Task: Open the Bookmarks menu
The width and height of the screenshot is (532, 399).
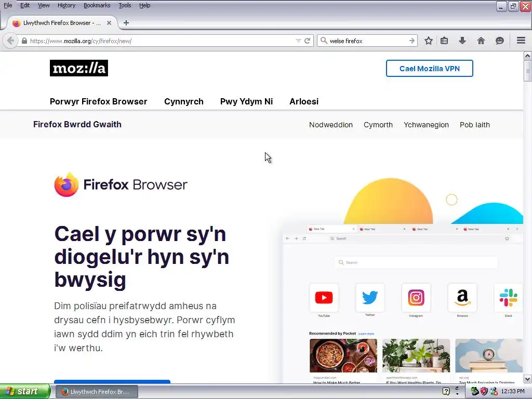Action: (97, 5)
